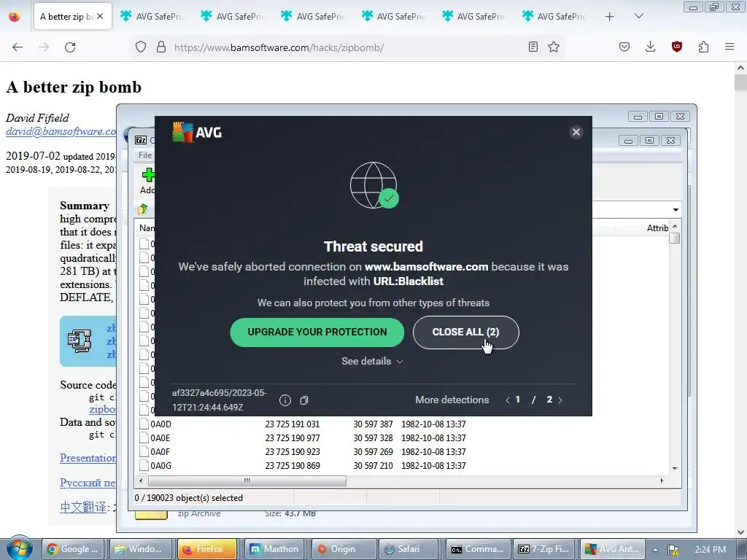Open the Firefox extensions puzzle icon

coord(703,47)
